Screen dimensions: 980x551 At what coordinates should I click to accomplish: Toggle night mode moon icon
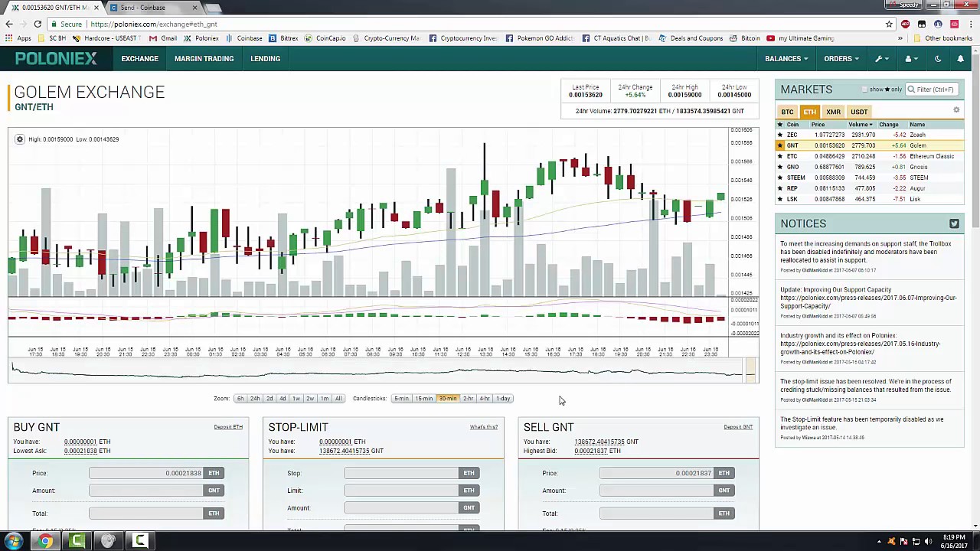[938, 59]
